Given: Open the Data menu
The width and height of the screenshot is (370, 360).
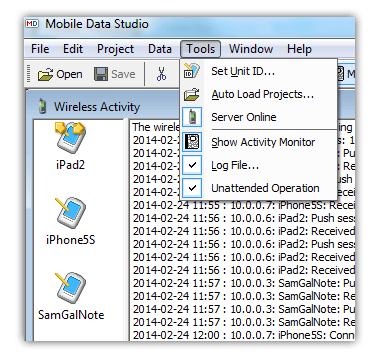Looking at the screenshot, I should coord(160,49).
